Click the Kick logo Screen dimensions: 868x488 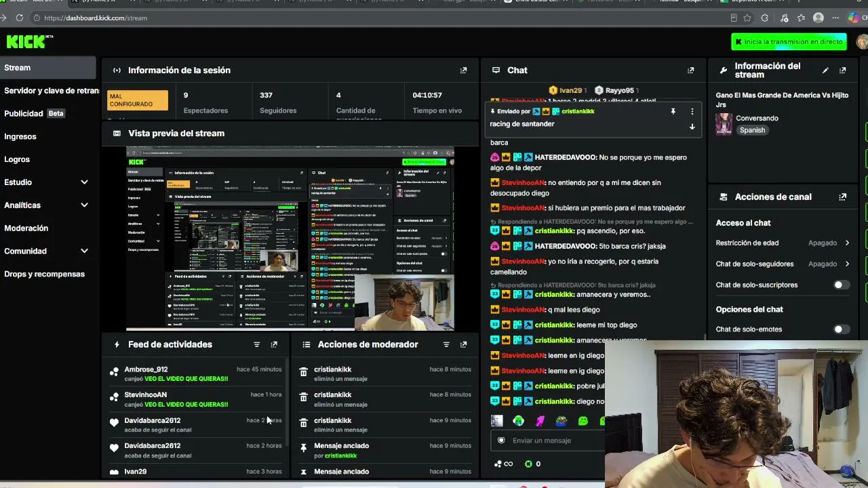coord(28,42)
